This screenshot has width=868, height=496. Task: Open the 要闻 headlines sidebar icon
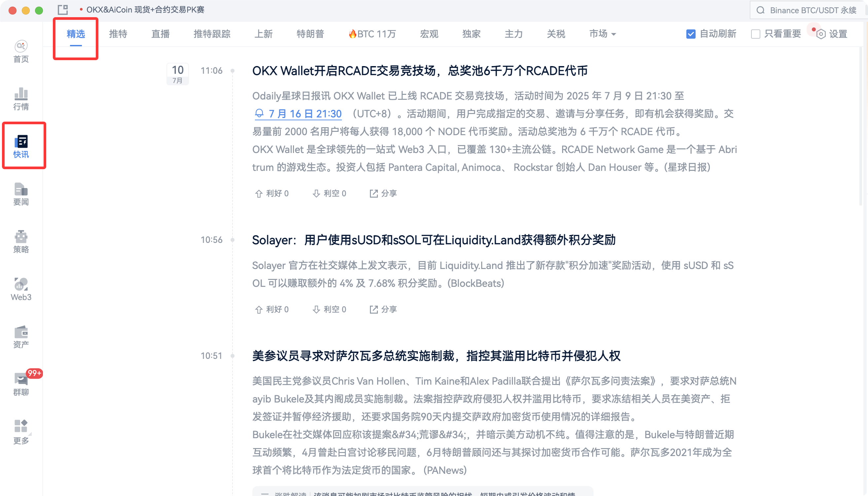click(x=21, y=195)
